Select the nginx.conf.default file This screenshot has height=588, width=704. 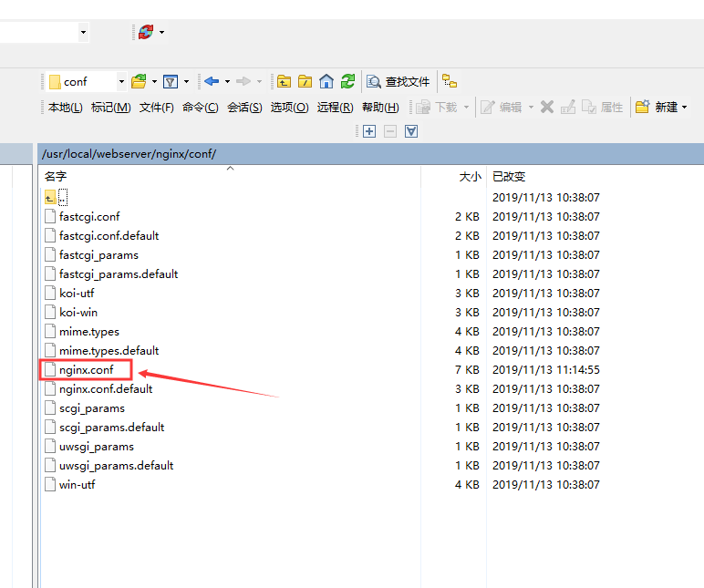point(106,389)
